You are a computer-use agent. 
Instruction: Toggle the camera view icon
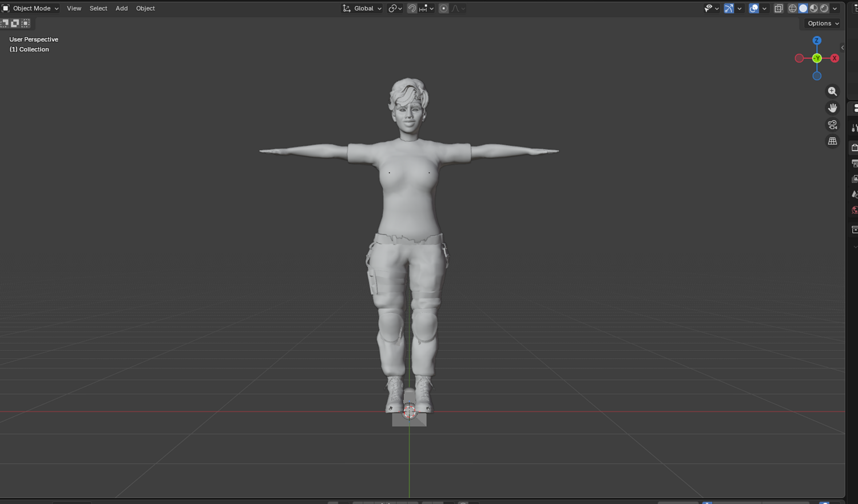click(x=832, y=125)
